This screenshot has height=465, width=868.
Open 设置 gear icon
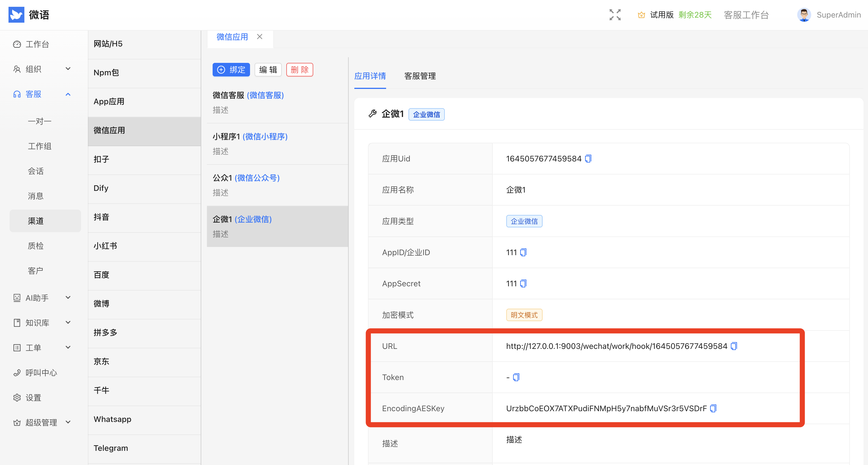(17, 397)
